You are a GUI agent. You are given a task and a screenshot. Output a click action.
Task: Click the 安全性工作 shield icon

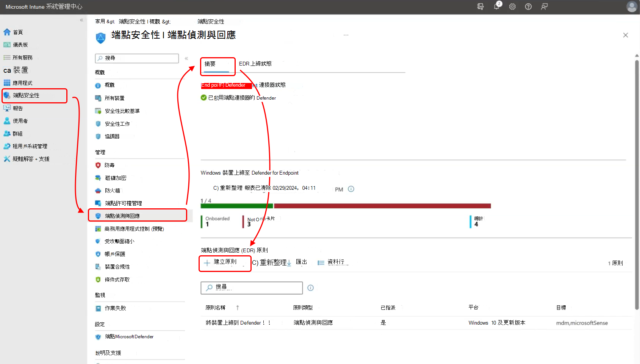coord(98,124)
